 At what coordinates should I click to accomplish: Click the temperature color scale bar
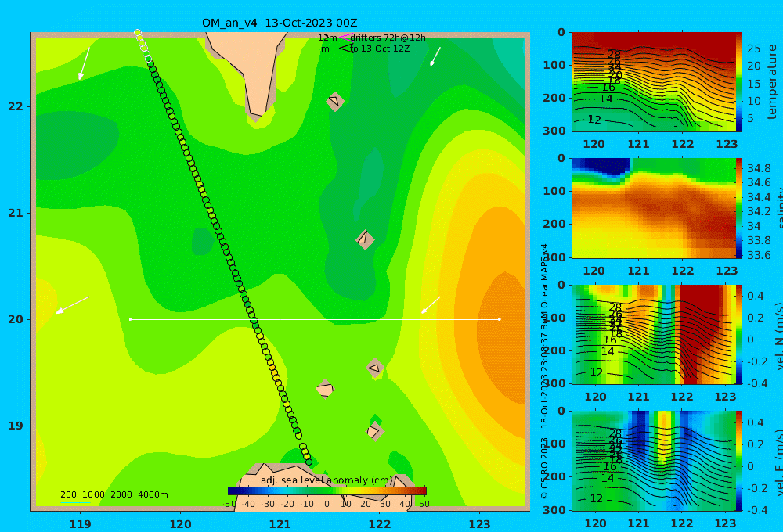pos(739,81)
